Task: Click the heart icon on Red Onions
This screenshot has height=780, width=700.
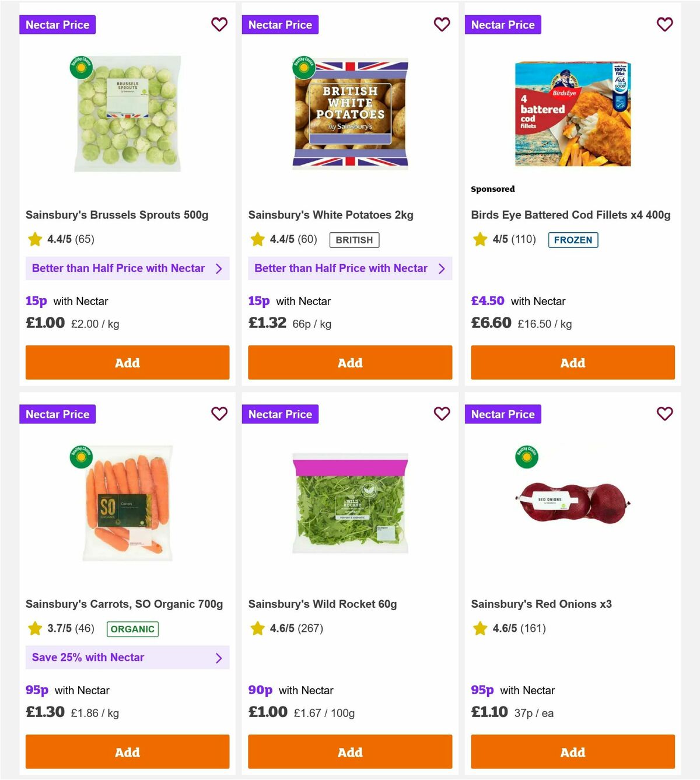Action: (664, 414)
